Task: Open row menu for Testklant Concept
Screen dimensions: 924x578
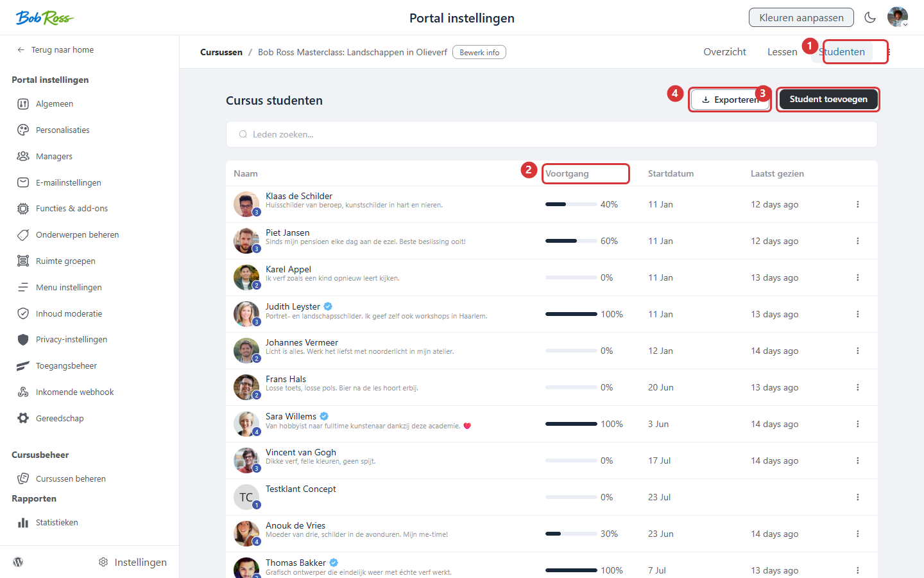Action: click(x=858, y=497)
